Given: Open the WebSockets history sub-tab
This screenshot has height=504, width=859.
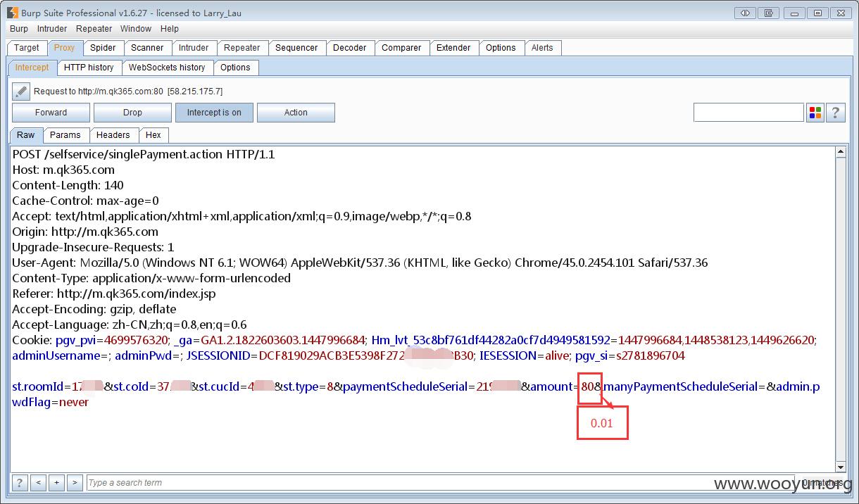Looking at the screenshot, I should point(167,68).
